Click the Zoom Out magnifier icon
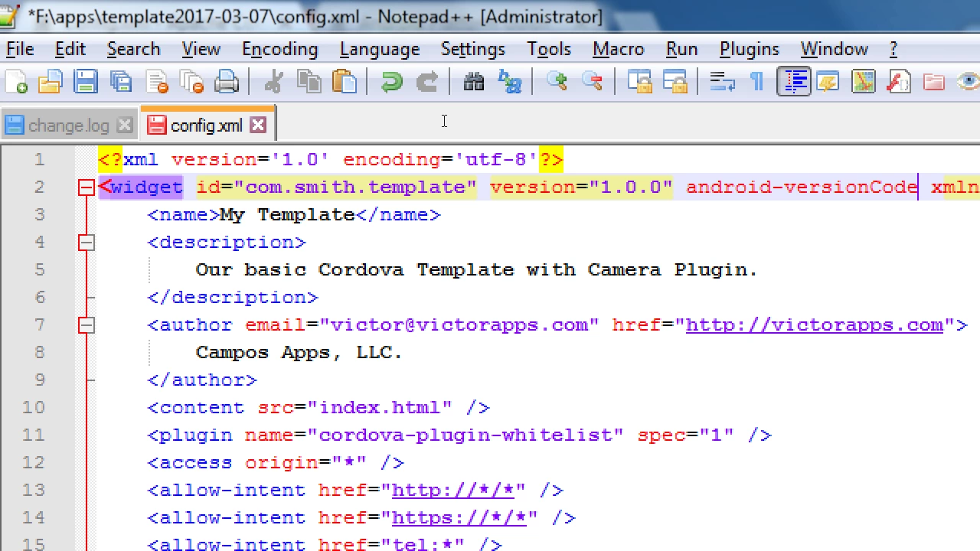The image size is (980, 551). [x=592, y=82]
